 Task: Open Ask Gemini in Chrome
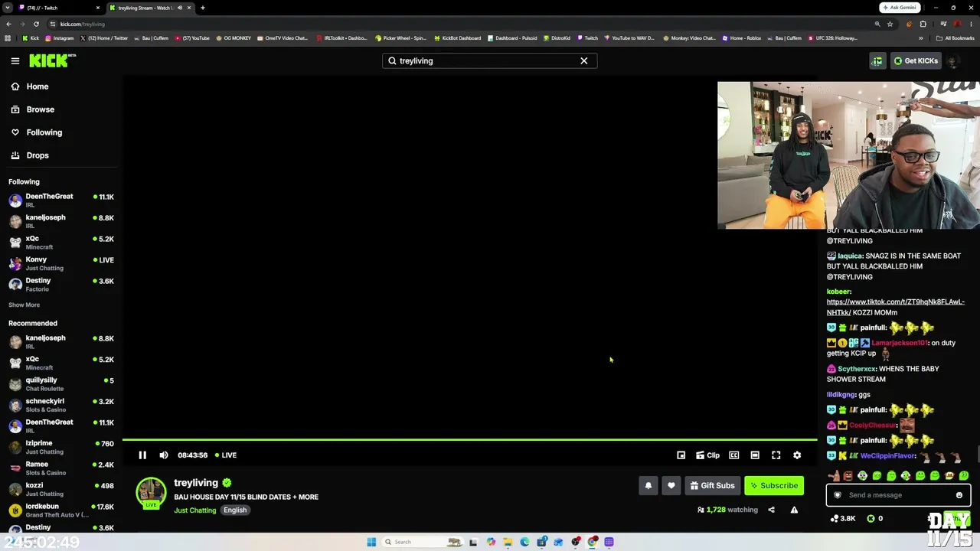pyautogui.click(x=899, y=8)
